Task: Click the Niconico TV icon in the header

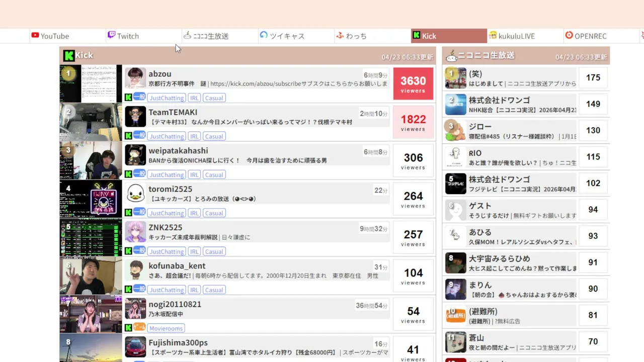Action: pyautogui.click(x=451, y=55)
